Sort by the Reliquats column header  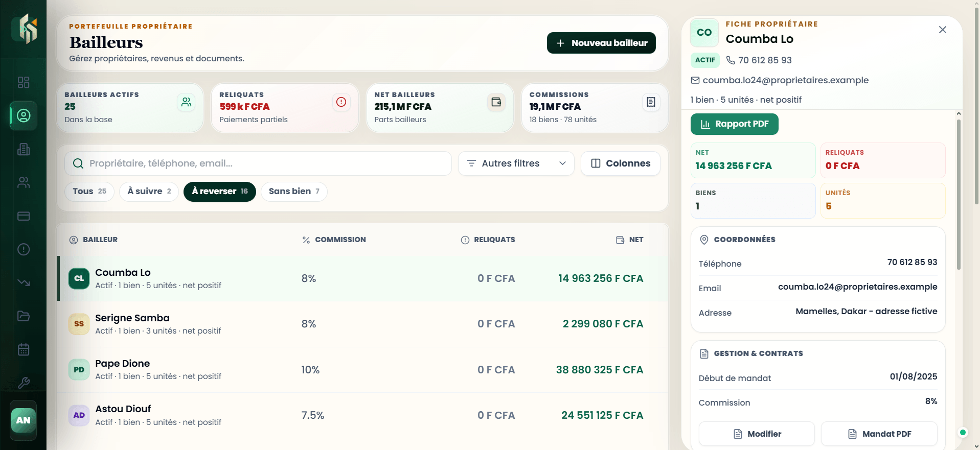(488, 240)
